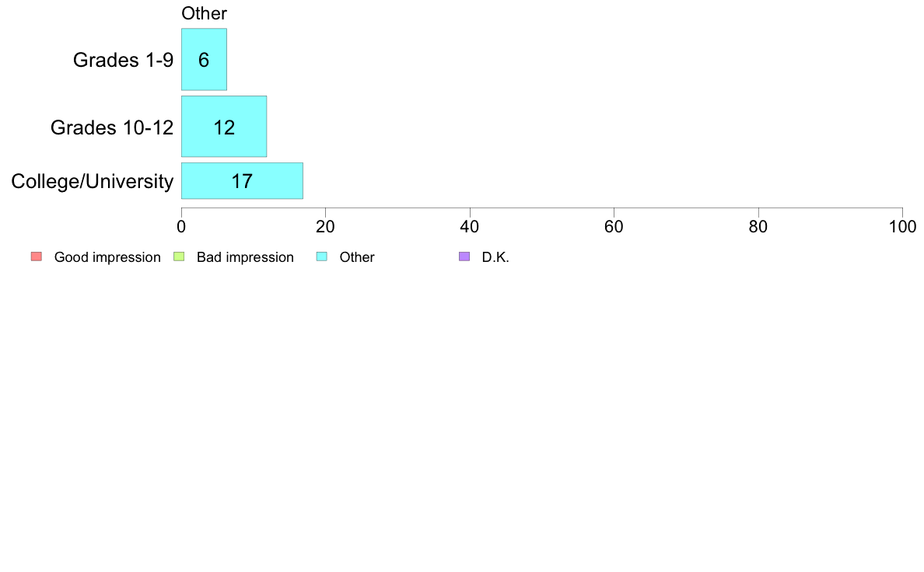Click the 0 tick on the axis
The height and width of the screenshot is (572, 924).
tap(181, 227)
